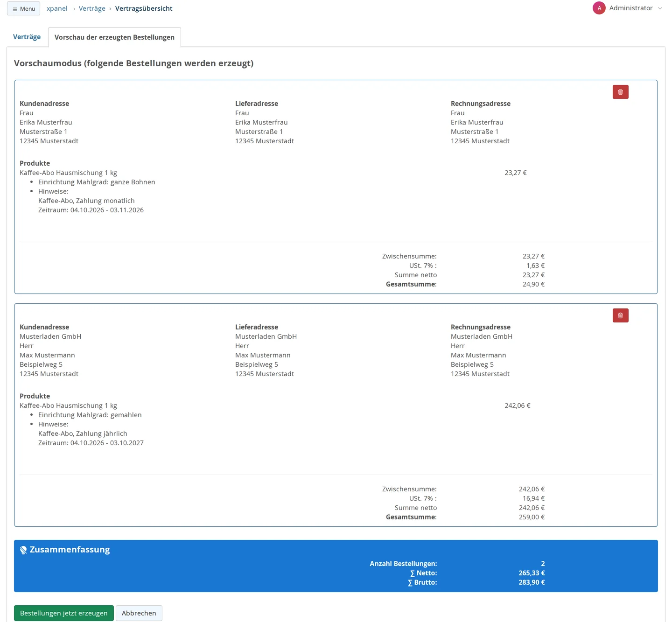
Task: Click the Zusammenfassung summary icon
Action: click(23, 550)
